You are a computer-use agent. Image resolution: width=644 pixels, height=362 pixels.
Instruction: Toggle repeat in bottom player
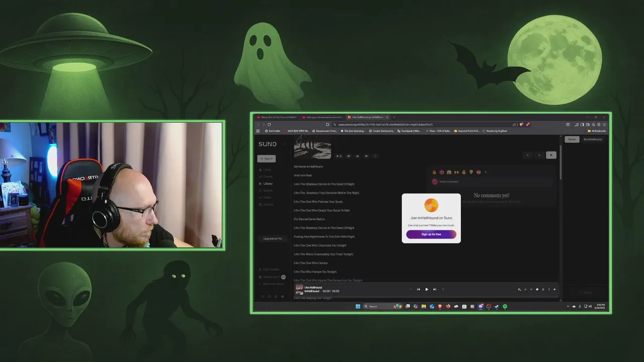[x=443, y=289]
